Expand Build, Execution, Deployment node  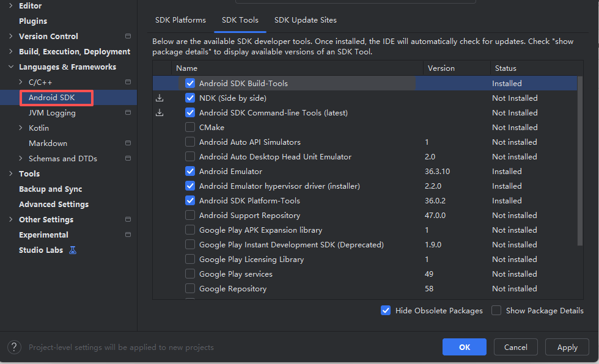click(x=11, y=51)
